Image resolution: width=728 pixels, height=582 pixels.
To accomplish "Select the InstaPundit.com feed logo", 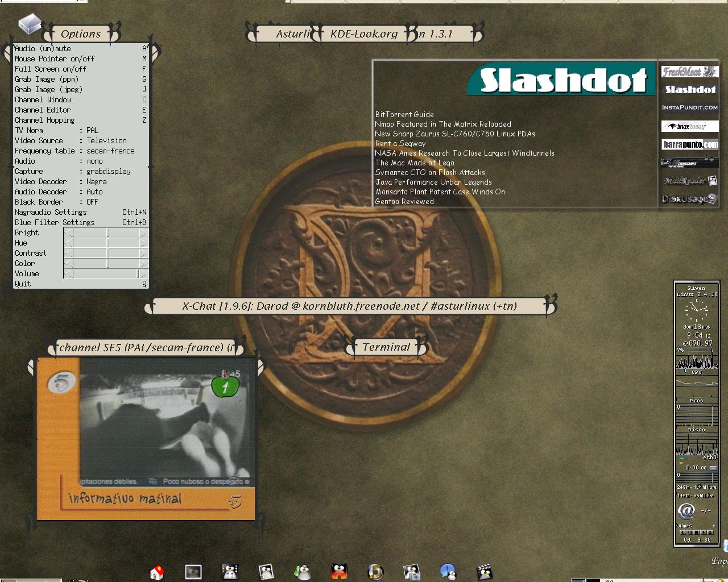I will point(689,107).
